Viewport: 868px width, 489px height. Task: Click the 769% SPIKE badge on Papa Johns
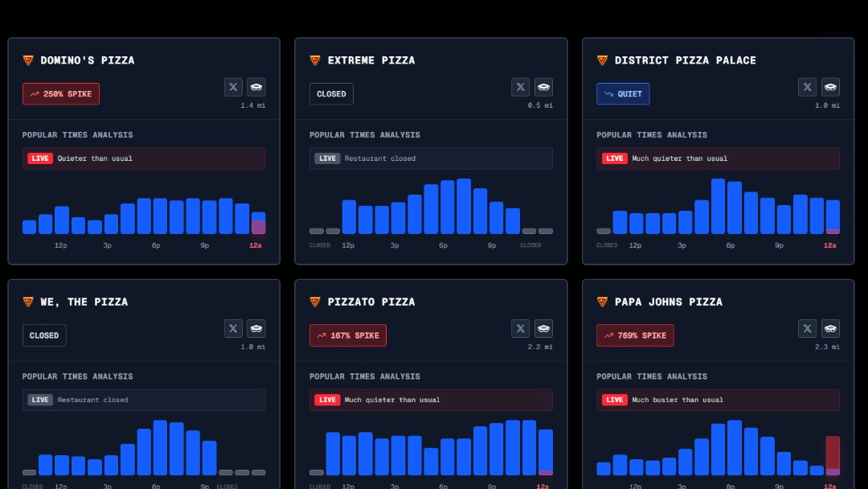click(x=635, y=335)
